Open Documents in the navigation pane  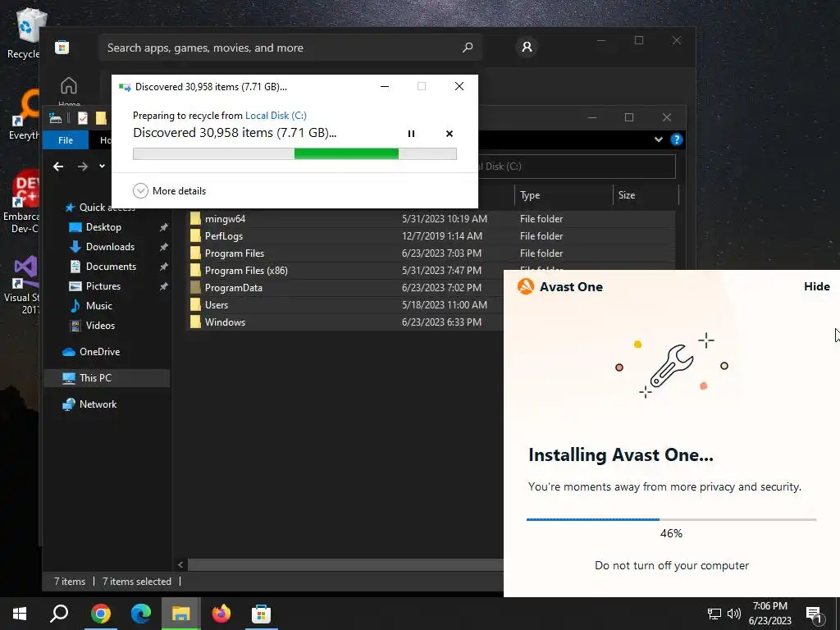tap(111, 267)
